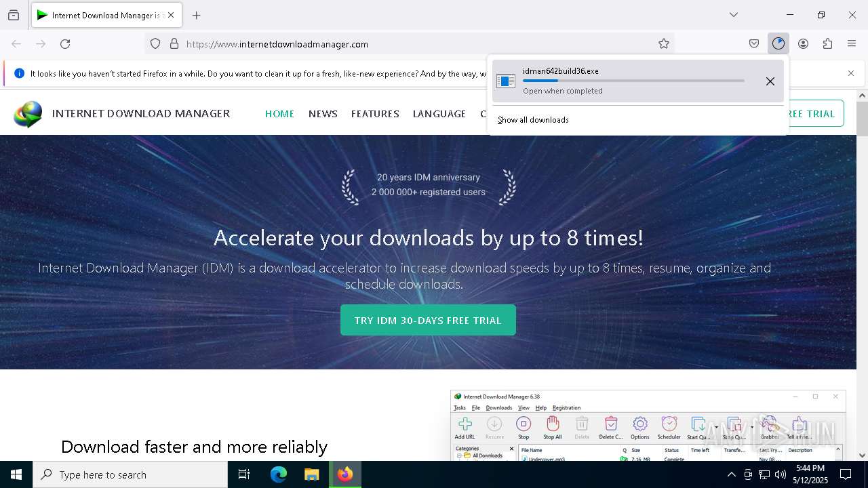Click the taskbar search box
The image size is (868, 488).
[130, 474]
